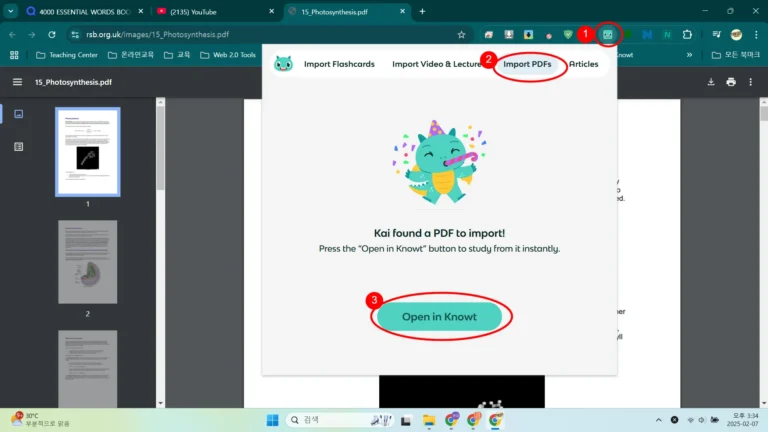This screenshot has height=432, width=768.
Task: Open PDF viewer more actions menu
Action: coord(750,82)
